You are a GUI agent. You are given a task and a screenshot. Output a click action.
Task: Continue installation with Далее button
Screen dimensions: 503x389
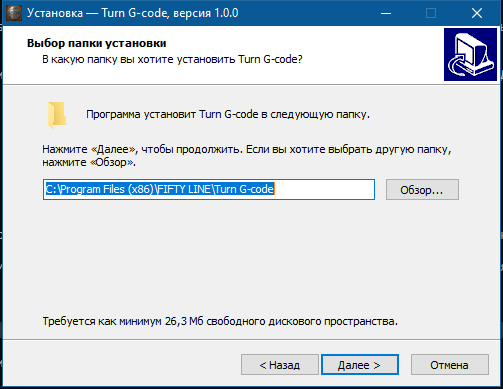(360, 365)
